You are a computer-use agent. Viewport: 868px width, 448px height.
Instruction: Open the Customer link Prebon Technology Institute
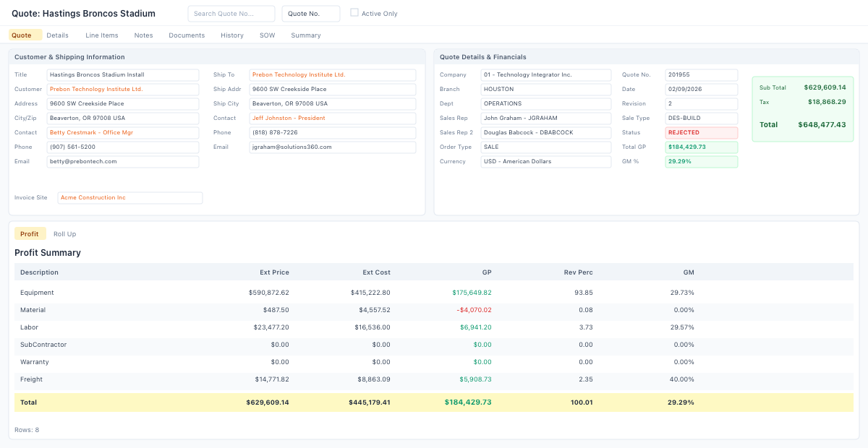[96, 90]
